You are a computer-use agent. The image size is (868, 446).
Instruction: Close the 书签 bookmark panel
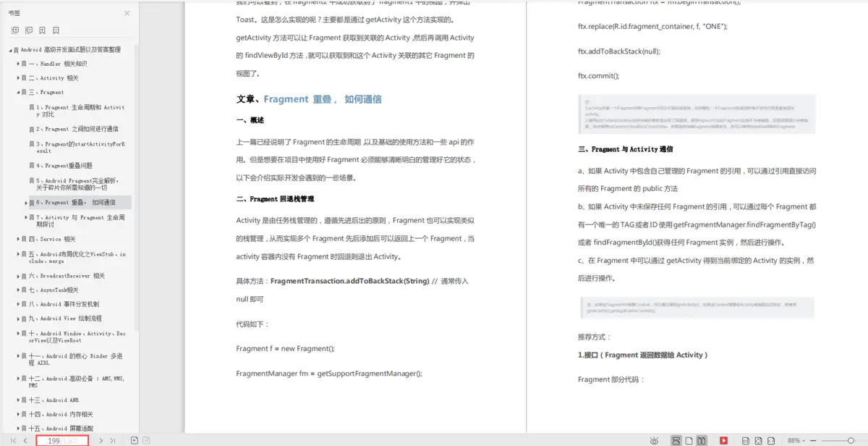click(127, 13)
